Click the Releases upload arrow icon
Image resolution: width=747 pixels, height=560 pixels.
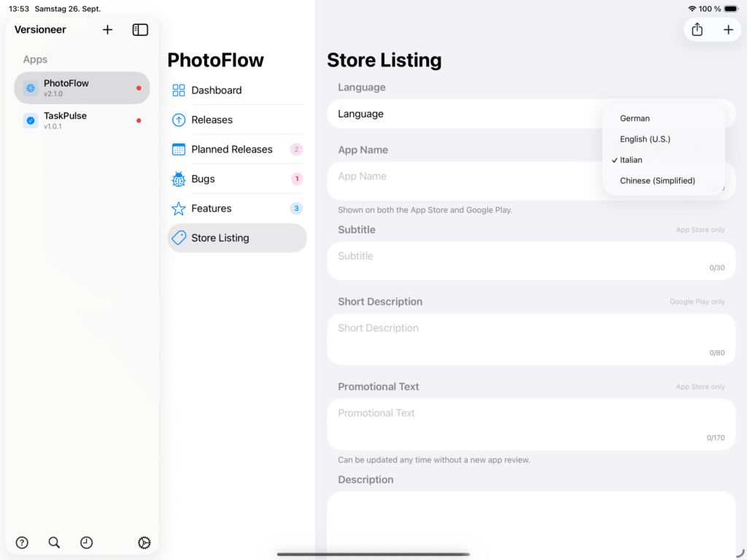pyautogui.click(x=179, y=120)
